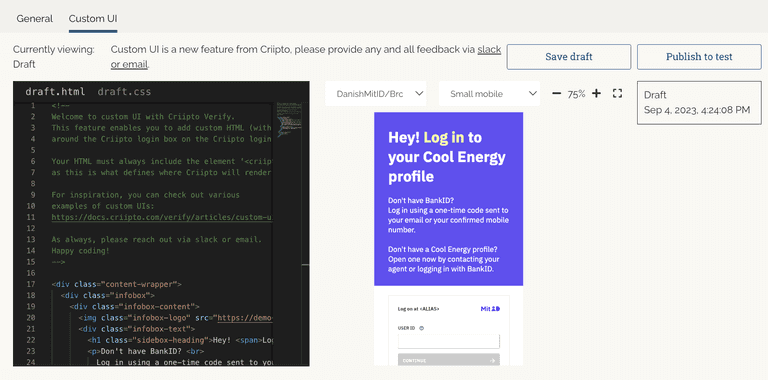Click line 14 'Happy coding!' comment

(80, 251)
